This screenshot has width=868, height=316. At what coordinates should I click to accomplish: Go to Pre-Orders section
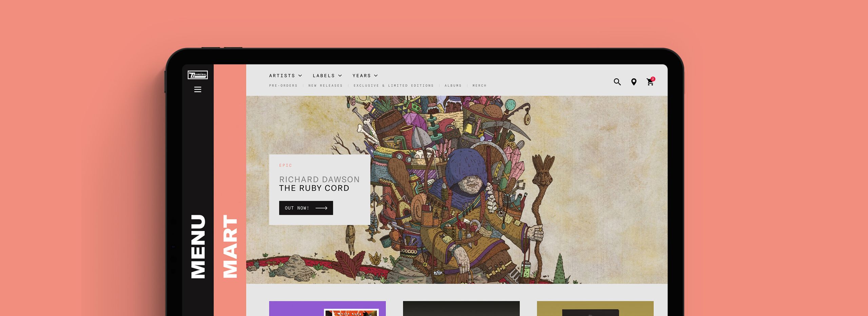283,86
